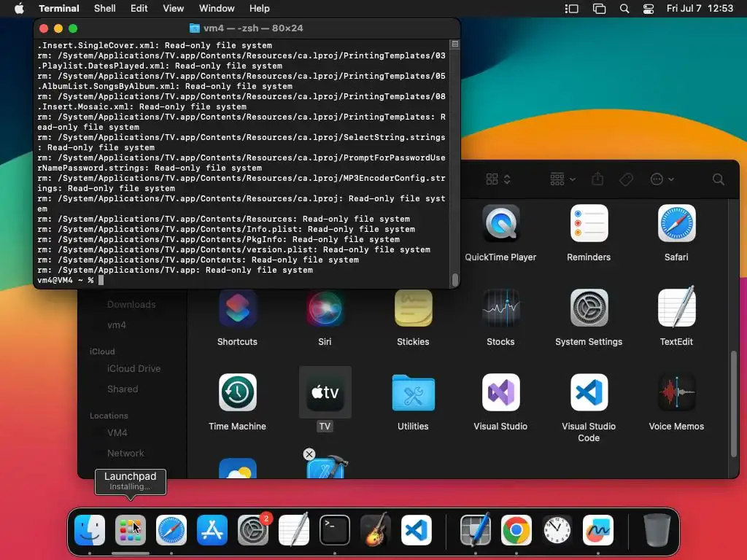The height and width of the screenshot is (560, 747).
Task: Select vm4 home folder in Finder sidebar
Action: coord(117,324)
